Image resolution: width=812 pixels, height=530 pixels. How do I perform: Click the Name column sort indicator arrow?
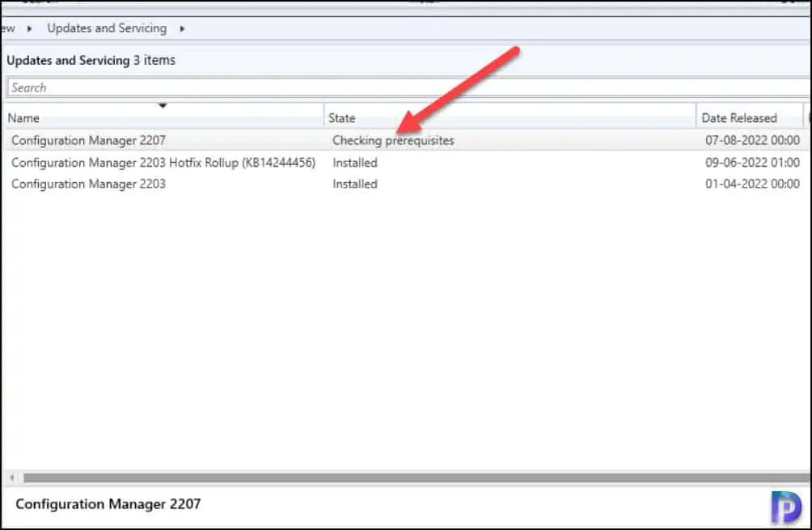[163, 106]
